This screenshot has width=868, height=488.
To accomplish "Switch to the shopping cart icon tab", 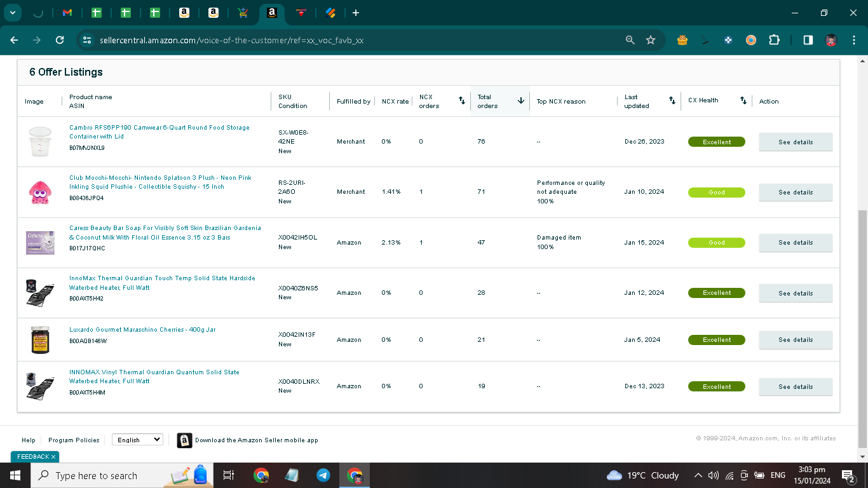I will point(242,13).
